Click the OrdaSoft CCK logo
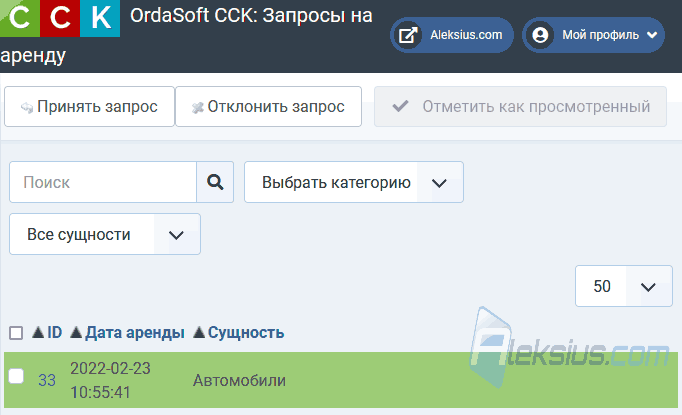This screenshot has height=415, width=682. [x=60, y=18]
